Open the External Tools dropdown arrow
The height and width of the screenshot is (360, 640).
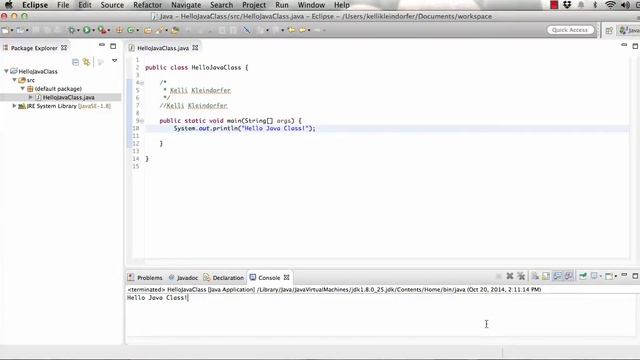coord(109,30)
